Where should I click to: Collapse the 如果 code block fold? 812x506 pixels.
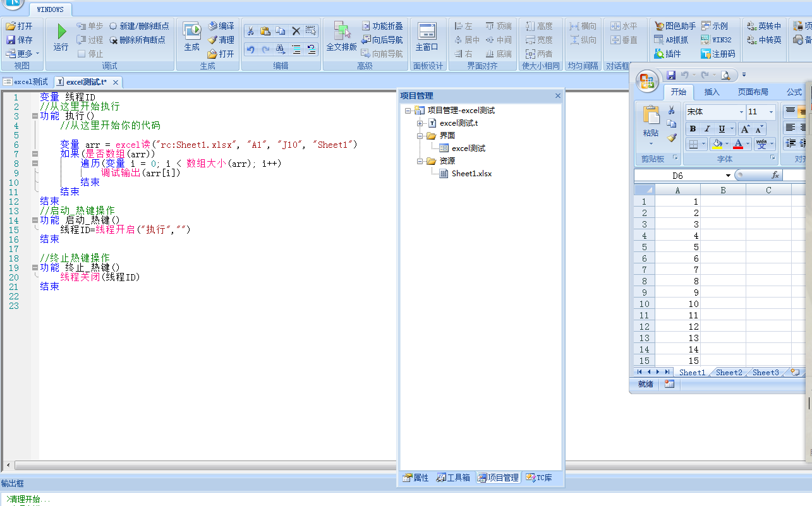point(34,154)
